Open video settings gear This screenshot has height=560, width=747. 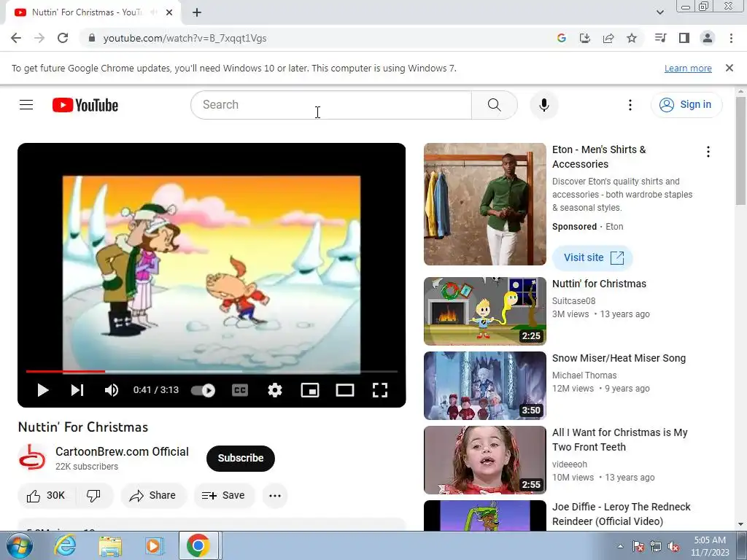tap(275, 391)
